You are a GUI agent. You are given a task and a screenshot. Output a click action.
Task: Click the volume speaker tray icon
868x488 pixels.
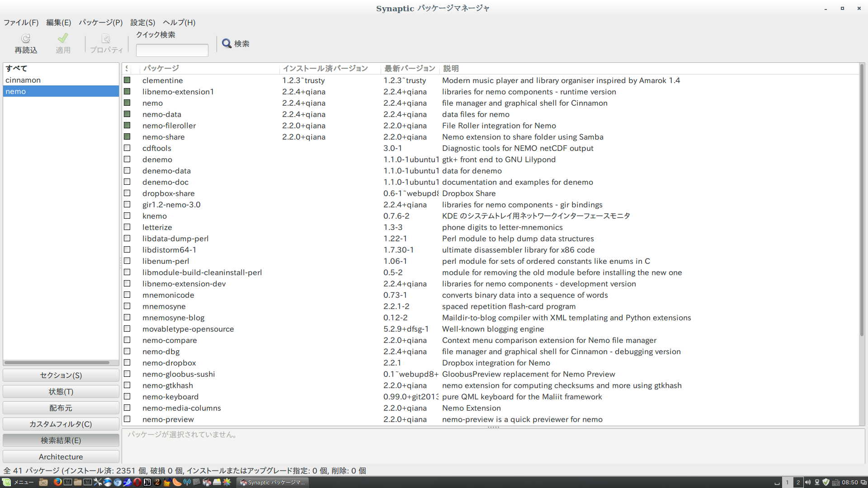tap(808, 482)
